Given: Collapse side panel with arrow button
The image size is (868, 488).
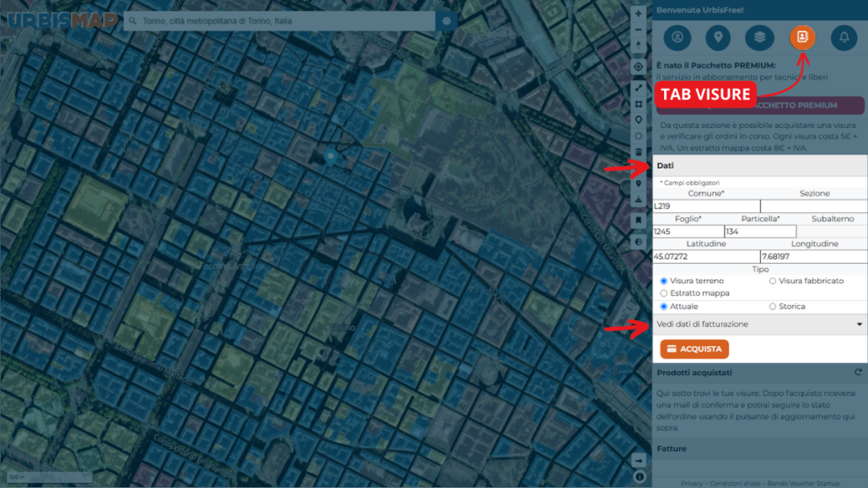Looking at the screenshot, I should click(x=638, y=460).
